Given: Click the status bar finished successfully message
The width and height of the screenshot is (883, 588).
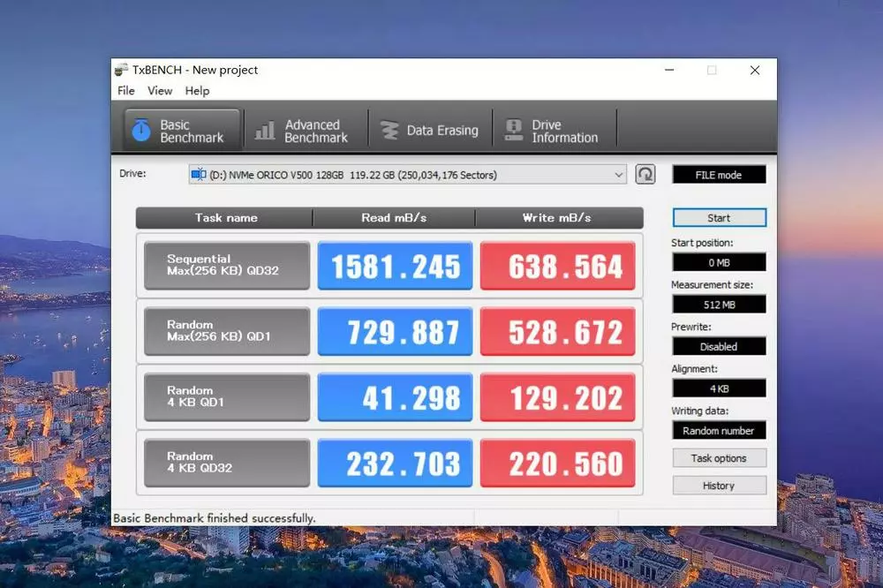Looking at the screenshot, I should 215,518.
